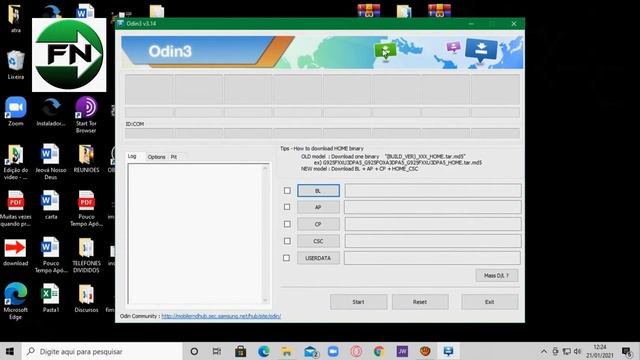This screenshot has height=360, width=640.
Task: Tick the USERDATA checkbox
Action: pyautogui.click(x=287, y=258)
